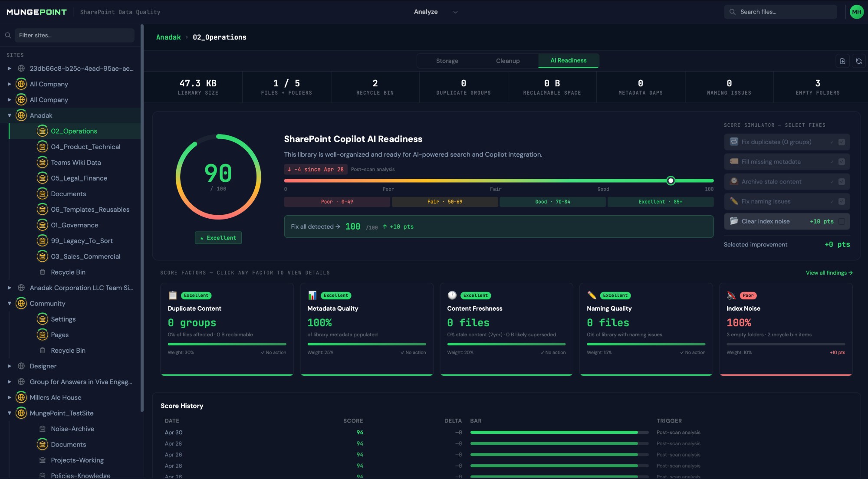Toggle the Fill missing metadata checkbox
The width and height of the screenshot is (868, 479).
pos(842,162)
